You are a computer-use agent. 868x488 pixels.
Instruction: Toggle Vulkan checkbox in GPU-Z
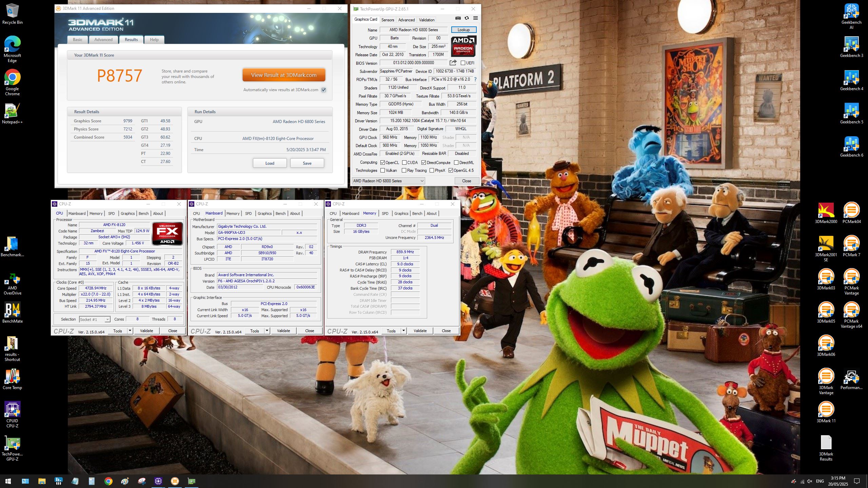(382, 170)
